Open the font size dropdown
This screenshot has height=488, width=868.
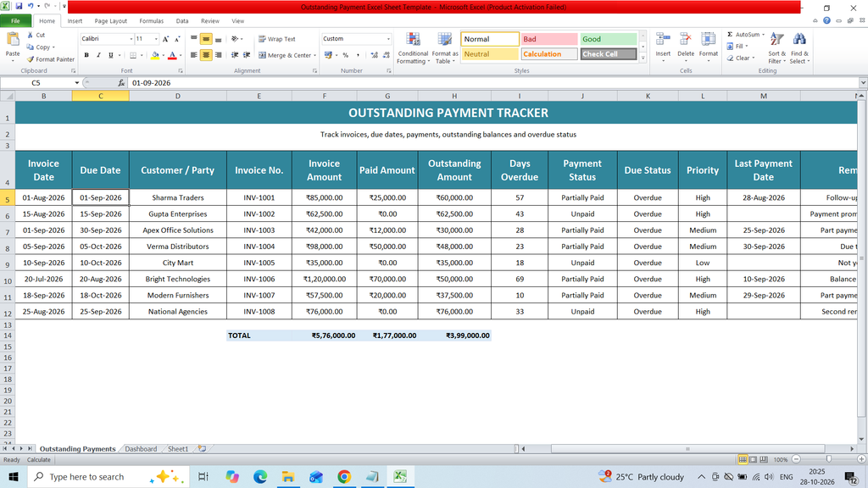[x=156, y=39]
